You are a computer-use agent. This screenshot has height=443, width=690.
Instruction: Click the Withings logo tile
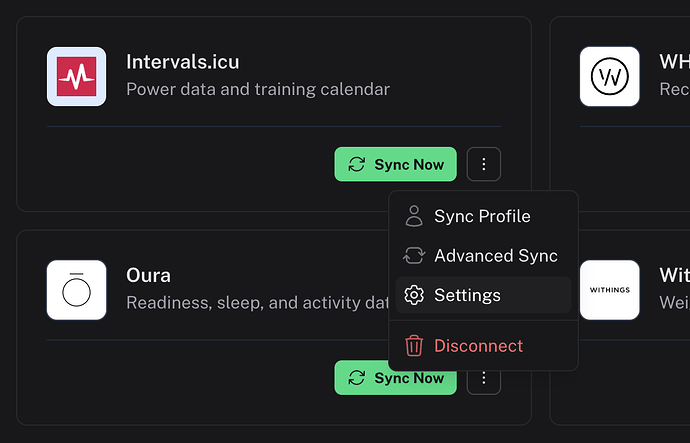pos(609,290)
